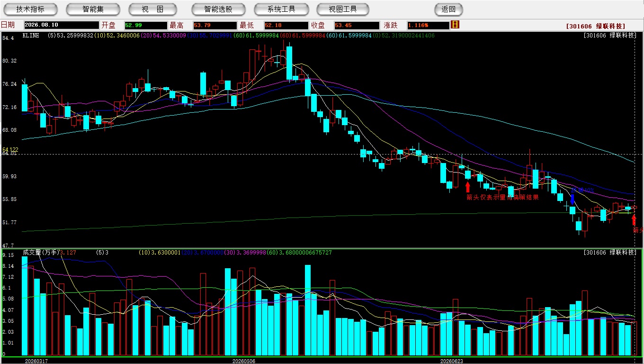The height and width of the screenshot is (364, 644).
Task: Click the red arrow below the last candle
Action: pos(634,220)
